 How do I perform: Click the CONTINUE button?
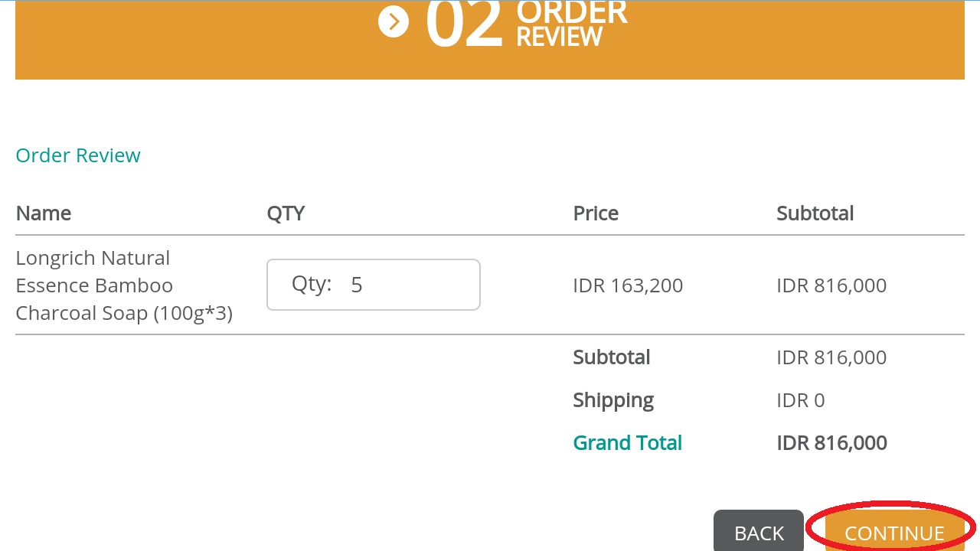pyautogui.click(x=894, y=531)
